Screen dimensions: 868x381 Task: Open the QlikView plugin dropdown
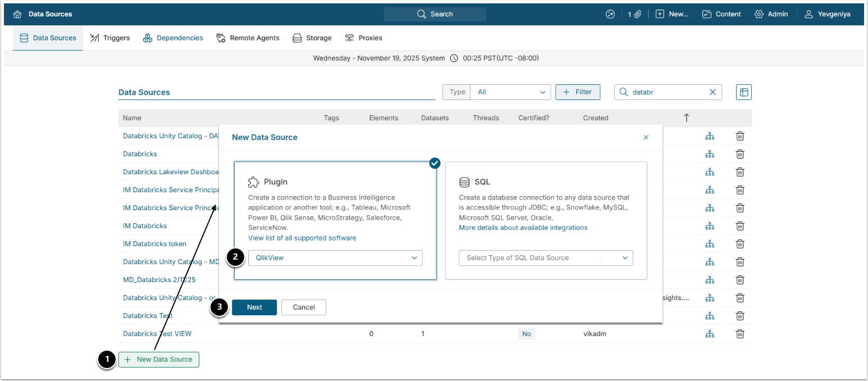(335, 258)
